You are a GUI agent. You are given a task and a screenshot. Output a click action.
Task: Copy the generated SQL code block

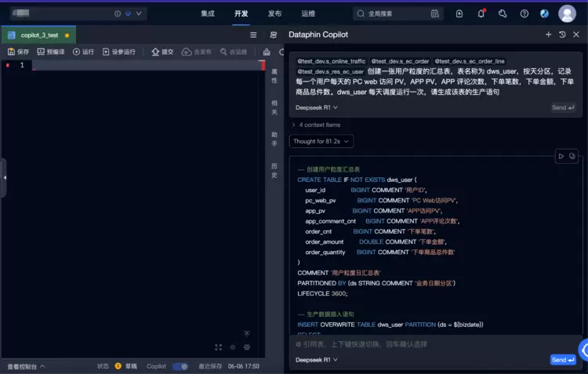click(x=572, y=156)
